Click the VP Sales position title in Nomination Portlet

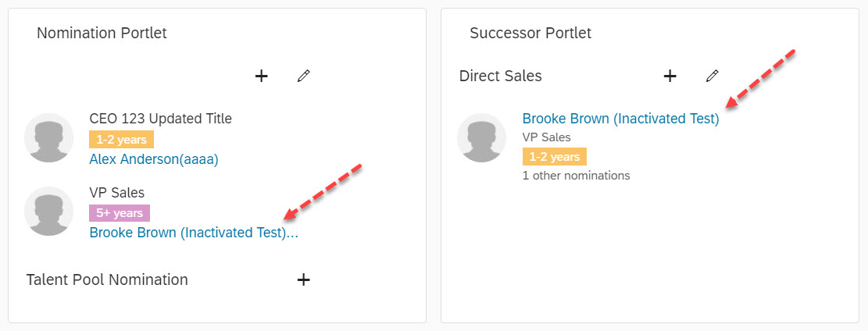pyautogui.click(x=117, y=193)
